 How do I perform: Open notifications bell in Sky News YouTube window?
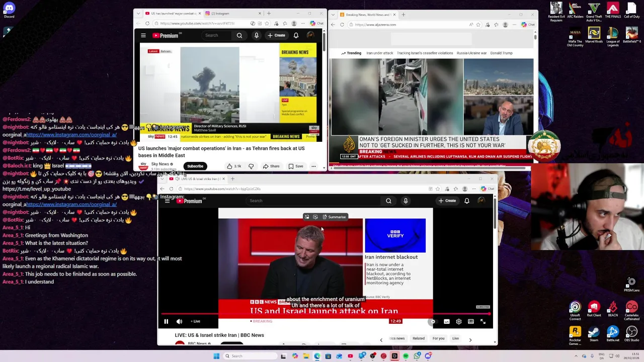pyautogui.click(x=296, y=35)
